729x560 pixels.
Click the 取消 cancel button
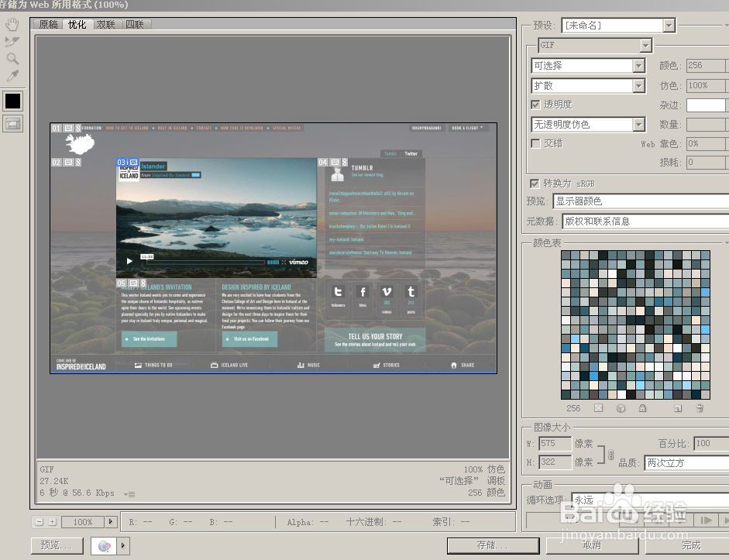(593, 545)
